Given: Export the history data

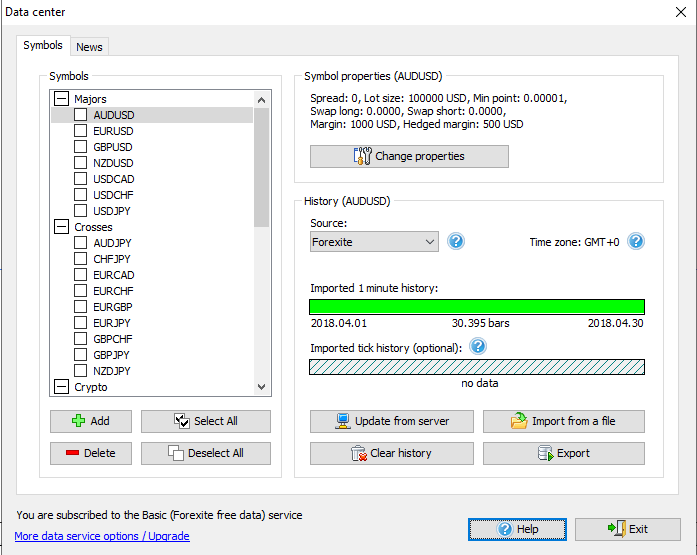Looking at the screenshot, I should pos(563,453).
